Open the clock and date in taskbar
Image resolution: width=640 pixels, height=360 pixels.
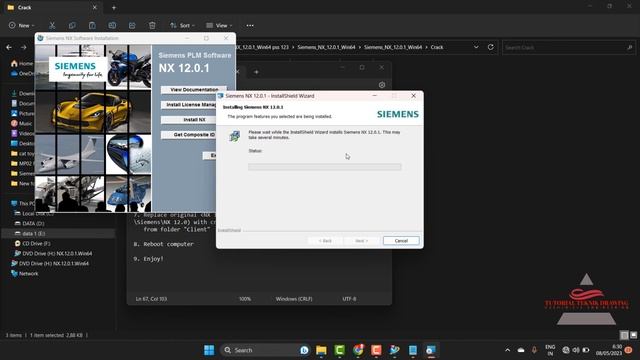(609, 350)
